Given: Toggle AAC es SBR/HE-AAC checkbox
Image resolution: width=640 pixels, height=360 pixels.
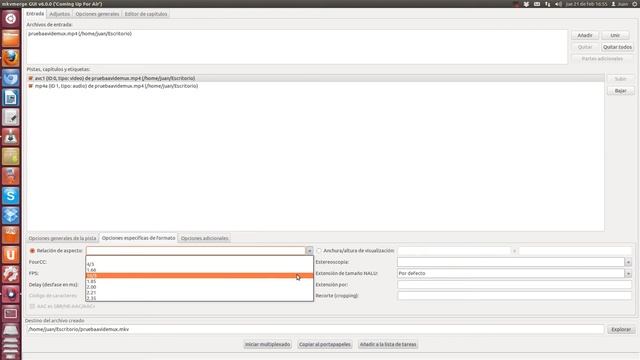Looking at the screenshot, I should click(x=32, y=306).
